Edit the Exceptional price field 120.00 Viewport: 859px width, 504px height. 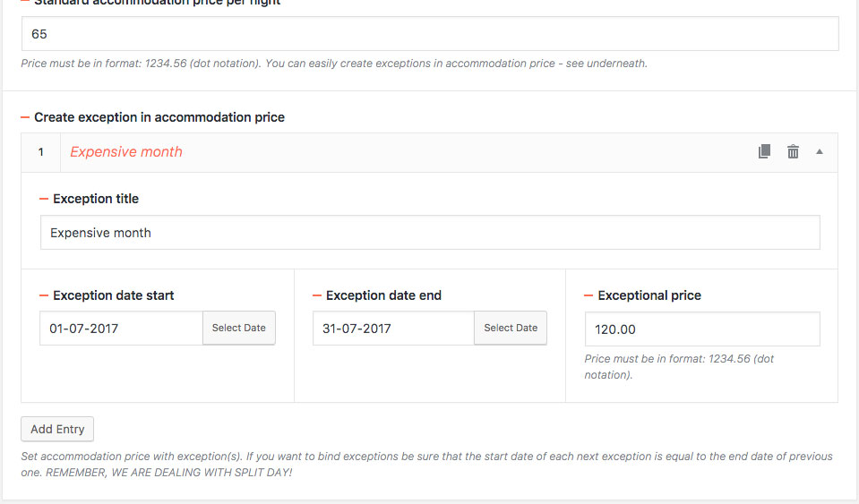click(x=702, y=329)
